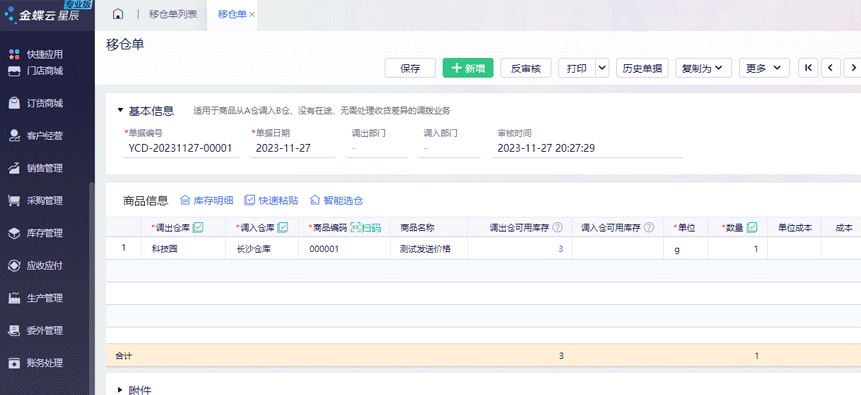
Task: Open 客户经营 in the sidebar
Action: (36, 136)
